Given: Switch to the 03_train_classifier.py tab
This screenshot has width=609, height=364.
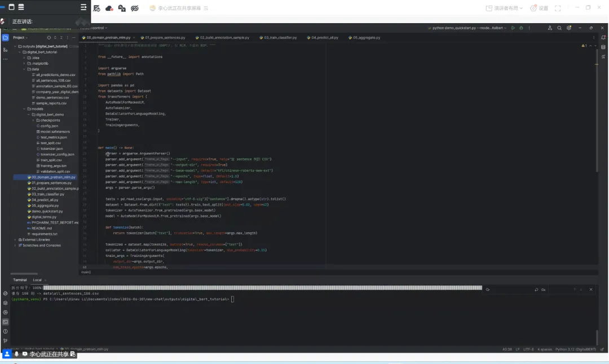Looking at the screenshot, I should [x=277, y=38].
